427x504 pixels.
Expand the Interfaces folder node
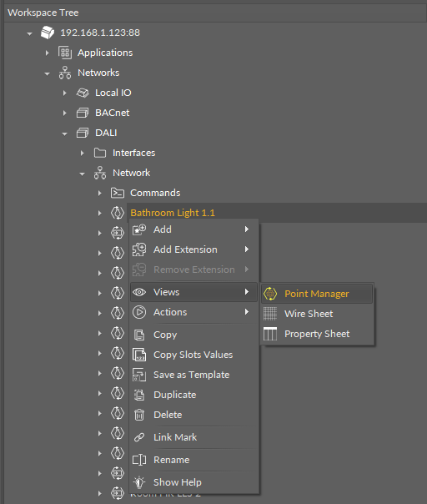click(83, 153)
